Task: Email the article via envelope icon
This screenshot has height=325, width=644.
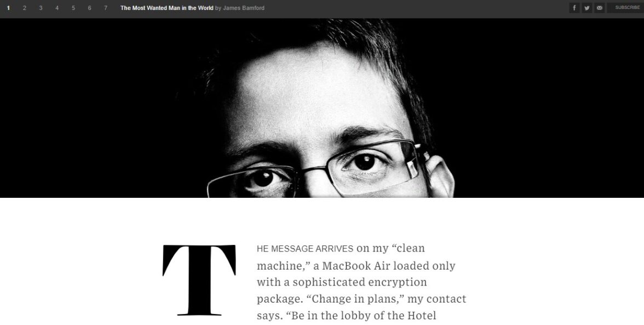Action: [600, 8]
